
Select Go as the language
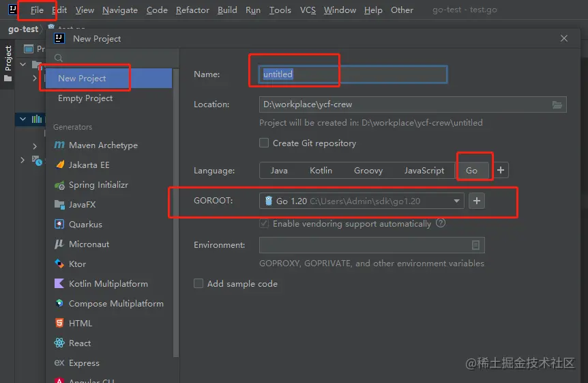tap(472, 171)
